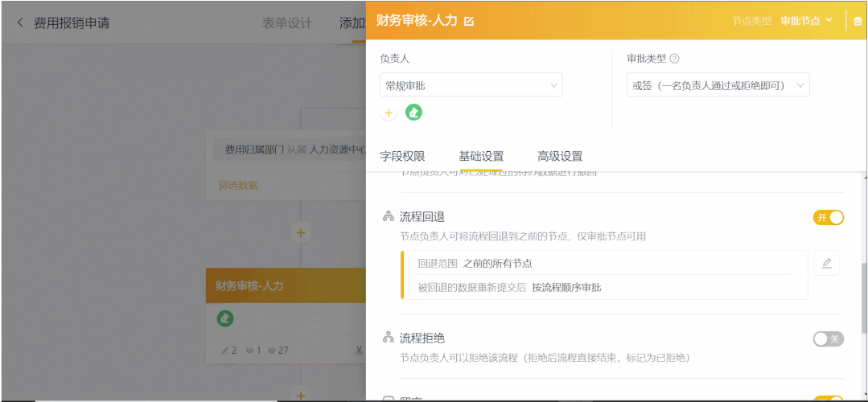
Task: Open the 常规审批 responsible-person dropdown
Action: tap(471, 85)
